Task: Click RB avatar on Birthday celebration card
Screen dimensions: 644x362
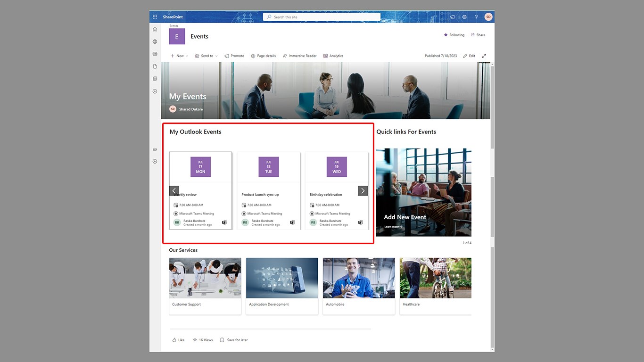Action: pos(313,222)
